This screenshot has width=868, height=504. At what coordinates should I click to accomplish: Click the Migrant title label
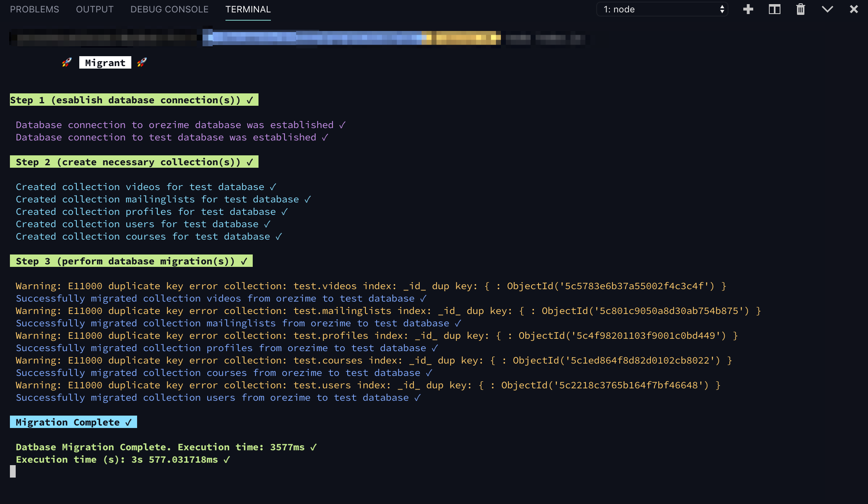pyautogui.click(x=105, y=63)
